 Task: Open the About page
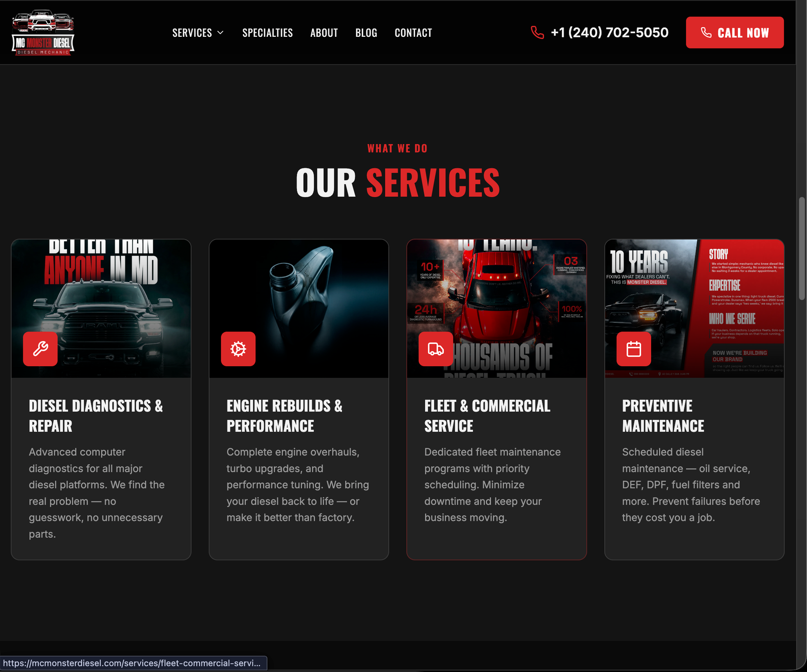(324, 33)
